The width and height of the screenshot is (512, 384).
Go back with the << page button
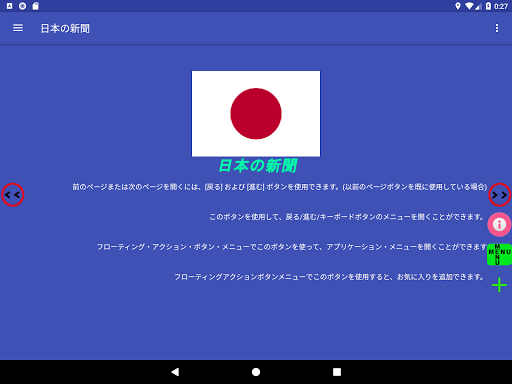point(13,195)
